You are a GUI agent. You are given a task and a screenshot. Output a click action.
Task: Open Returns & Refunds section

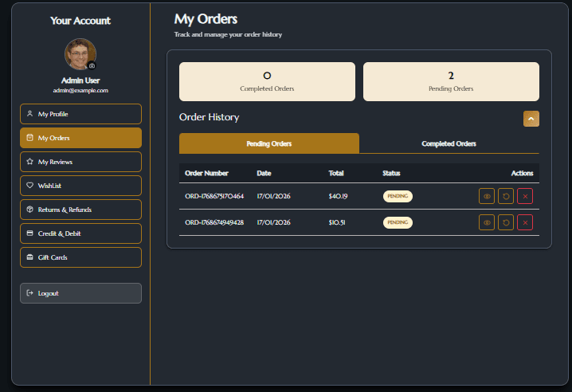[80, 210]
